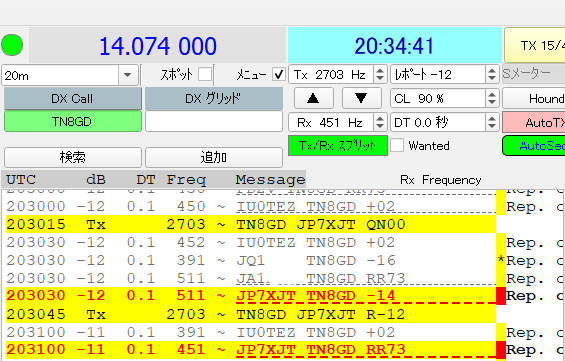Screen dimensions: 565x361
Task: Click the 20:34:41 clock display
Action: (395, 46)
